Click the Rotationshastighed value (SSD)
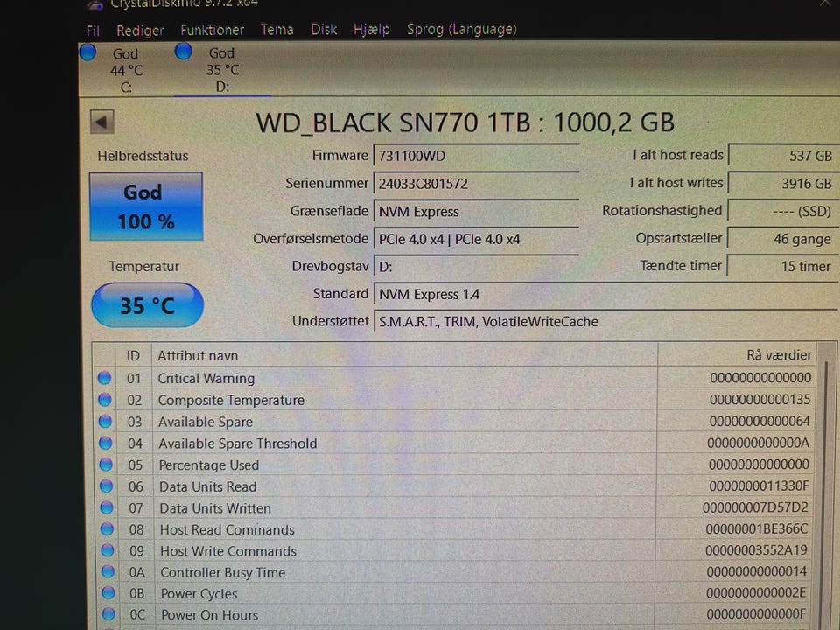The image size is (840, 630). coord(781,211)
